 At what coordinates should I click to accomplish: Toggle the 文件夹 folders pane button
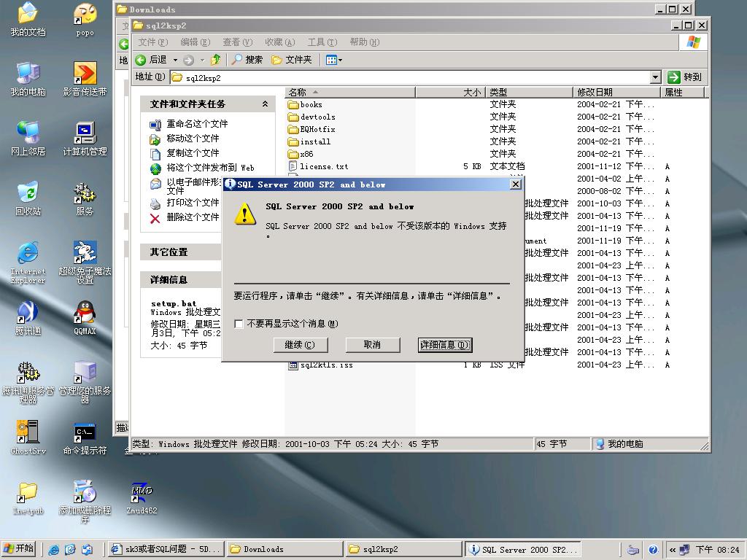(292, 60)
